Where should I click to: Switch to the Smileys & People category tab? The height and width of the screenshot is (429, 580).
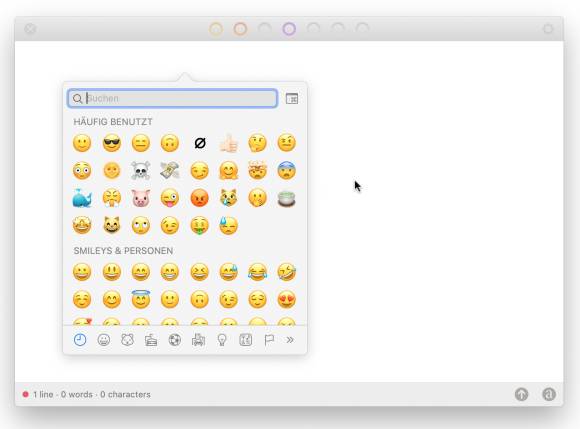(104, 340)
